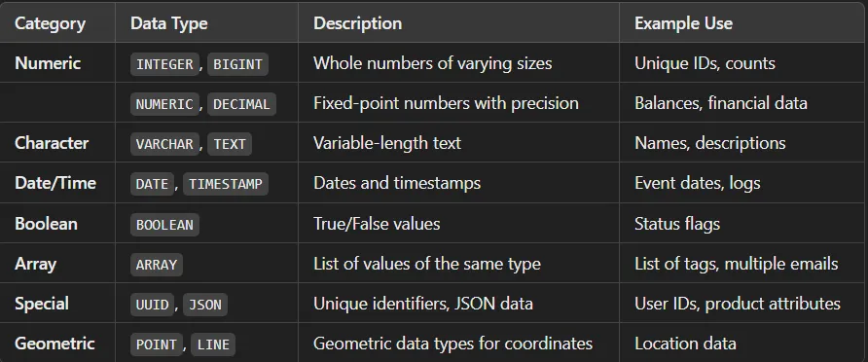Select the TIMESTAMP code badge
This screenshot has height=362, width=868.
[226, 184]
